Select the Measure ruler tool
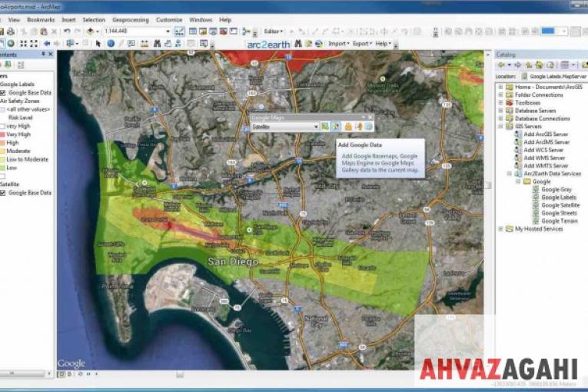 [x=145, y=44]
